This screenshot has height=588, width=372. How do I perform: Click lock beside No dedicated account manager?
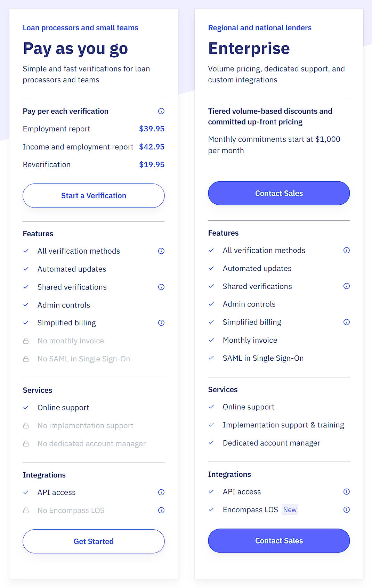click(26, 443)
